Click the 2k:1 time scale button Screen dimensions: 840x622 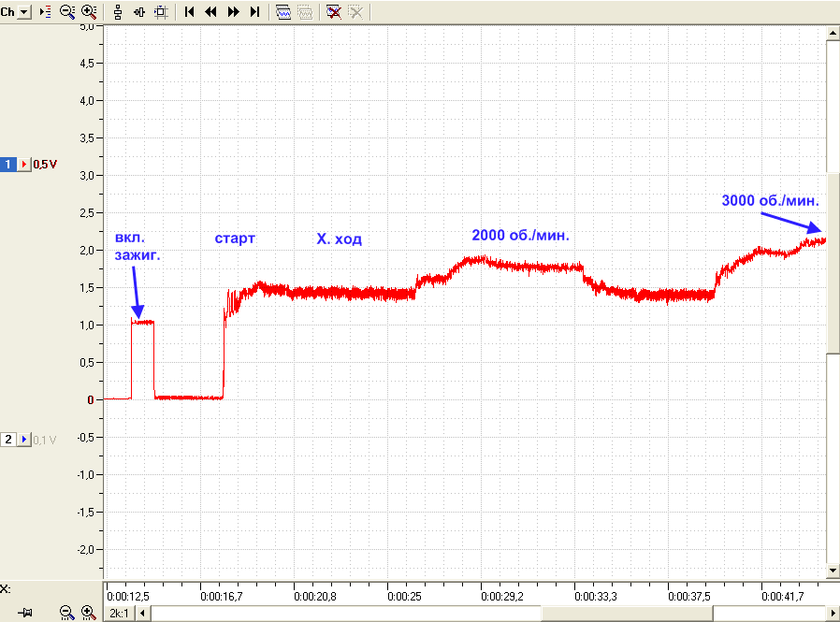tap(119, 613)
